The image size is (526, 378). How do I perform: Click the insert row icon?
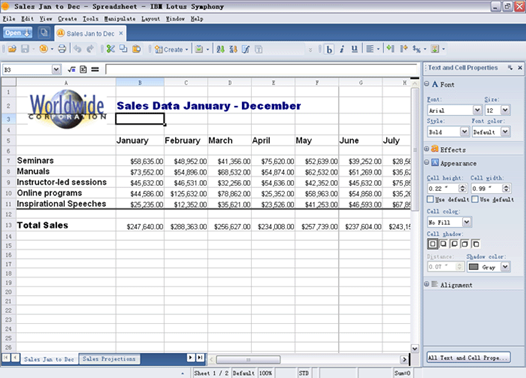point(390,49)
